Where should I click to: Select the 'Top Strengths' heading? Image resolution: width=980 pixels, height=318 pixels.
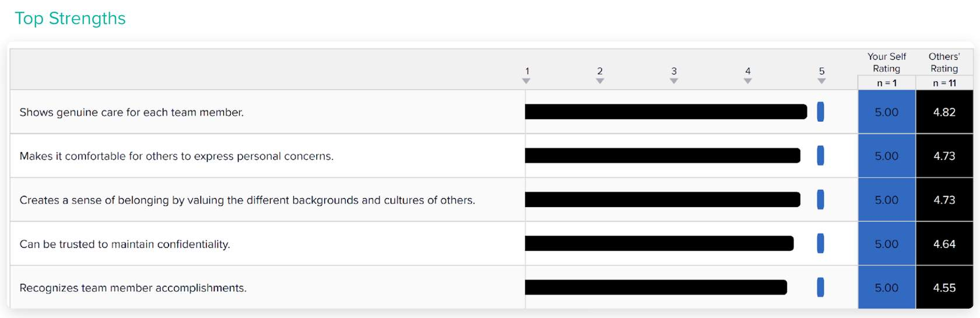[70, 18]
